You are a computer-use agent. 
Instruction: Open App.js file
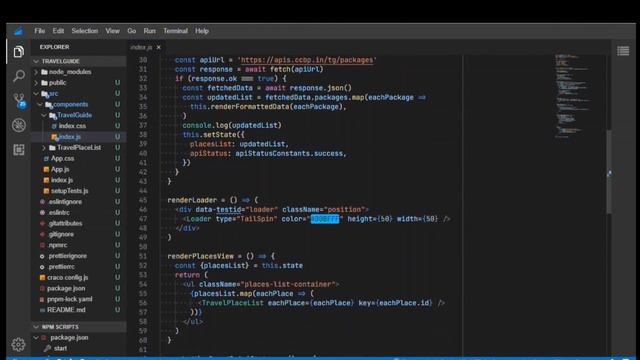tap(79, 169)
